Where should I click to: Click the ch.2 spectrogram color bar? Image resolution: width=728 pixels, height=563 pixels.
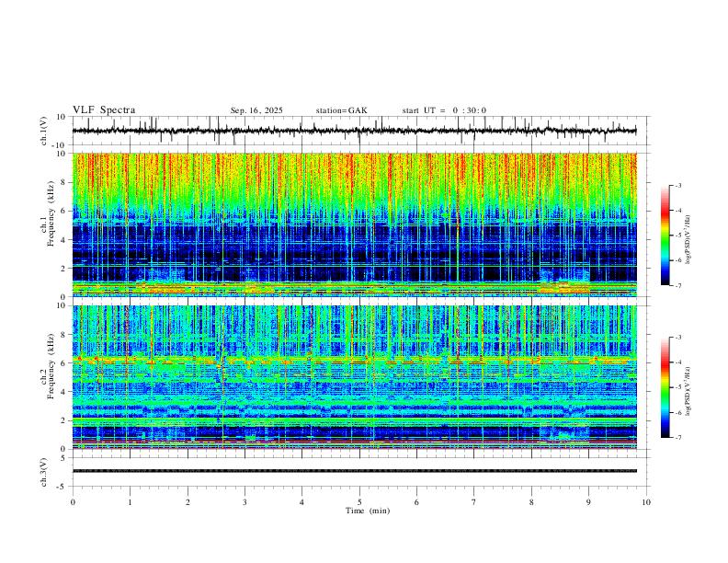coord(665,387)
